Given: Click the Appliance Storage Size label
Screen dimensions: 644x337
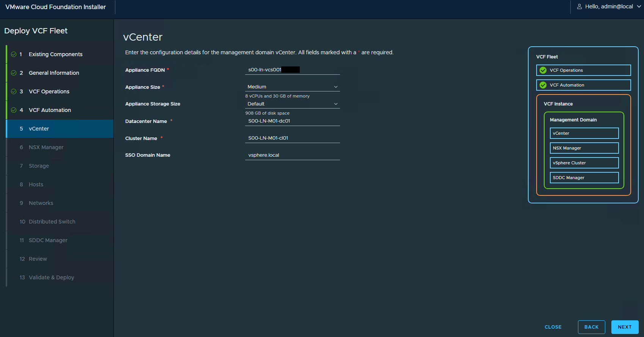Looking at the screenshot, I should [153, 104].
